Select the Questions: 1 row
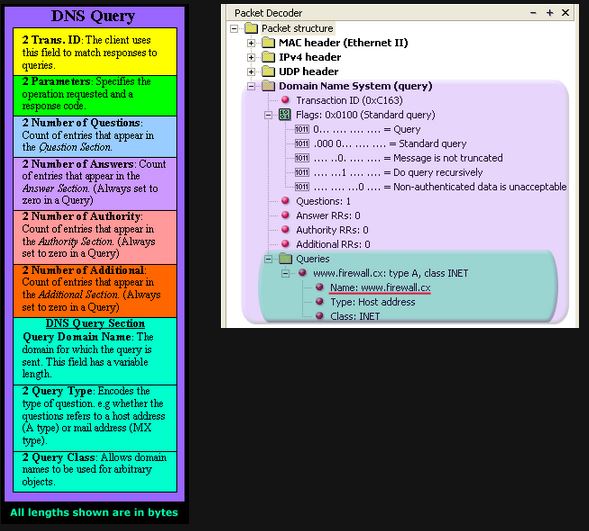 323,202
